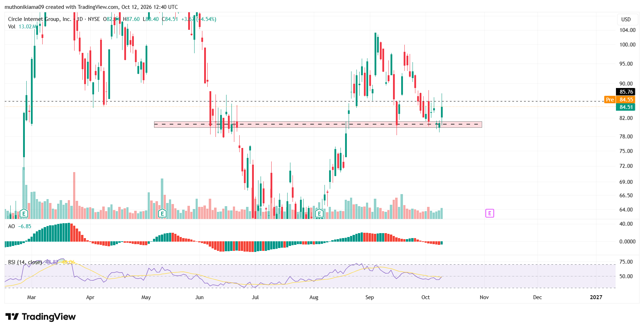644x330 pixels.
Task: Click the chart attribution text at the top
Action: [x=91, y=7]
